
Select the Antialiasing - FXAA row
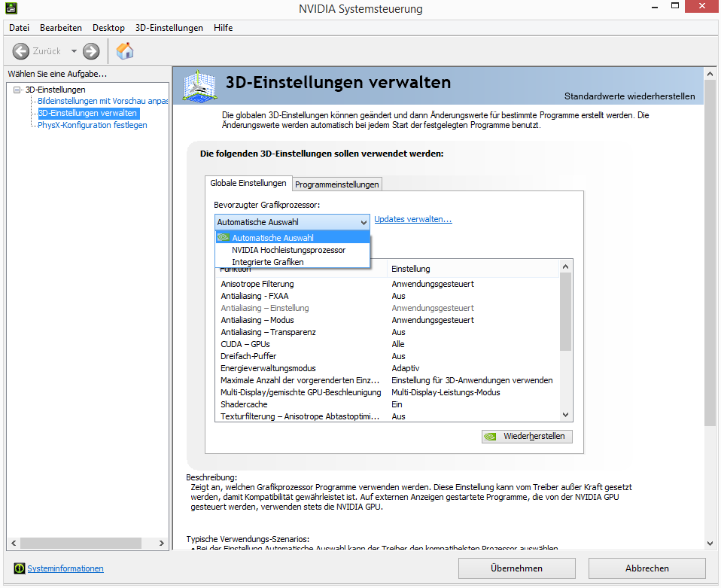point(387,296)
